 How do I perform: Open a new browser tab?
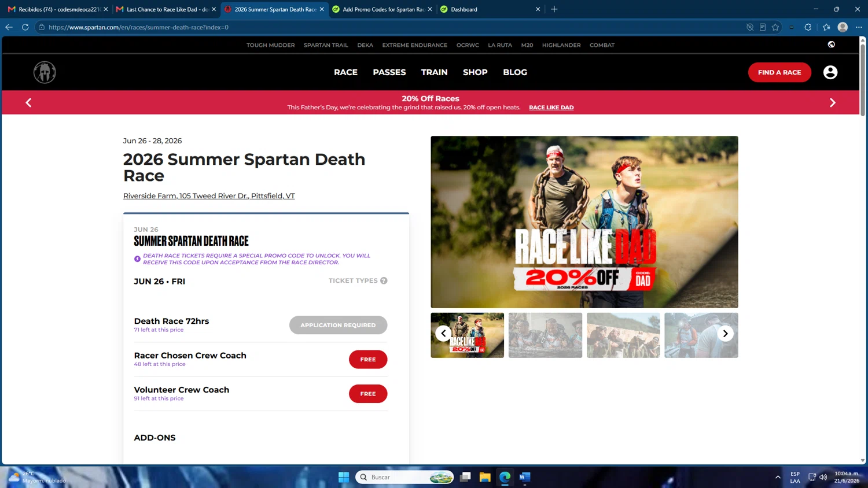coord(554,9)
